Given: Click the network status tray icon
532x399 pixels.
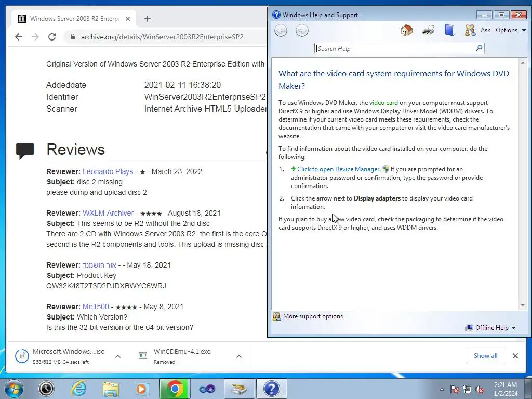Looking at the screenshot, I should (x=467, y=389).
